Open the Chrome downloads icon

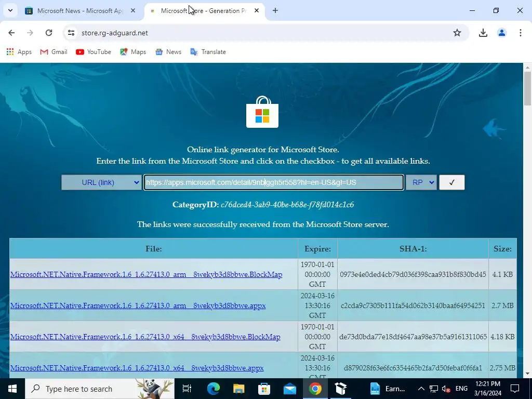coord(483,33)
